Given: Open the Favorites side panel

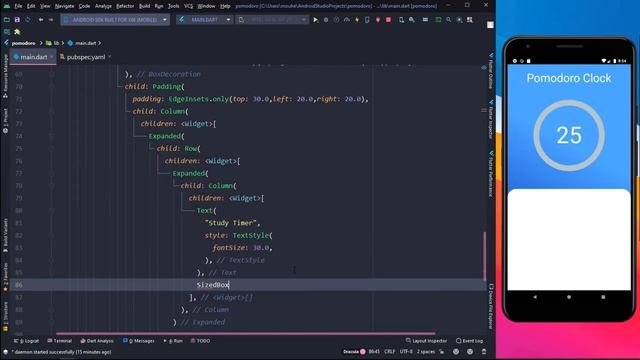Looking at the screenshot, I should pos(5,278).
